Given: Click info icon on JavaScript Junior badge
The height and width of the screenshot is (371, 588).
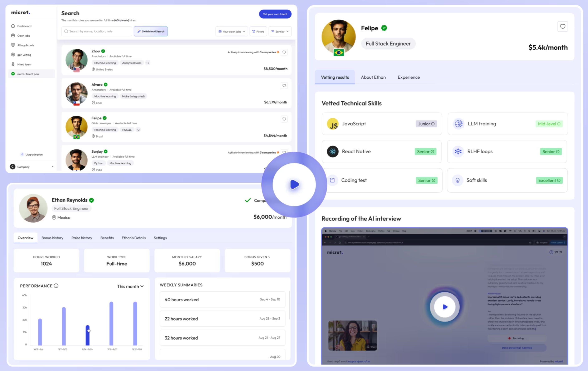Looking at the screenshot, I should (433, 124).
